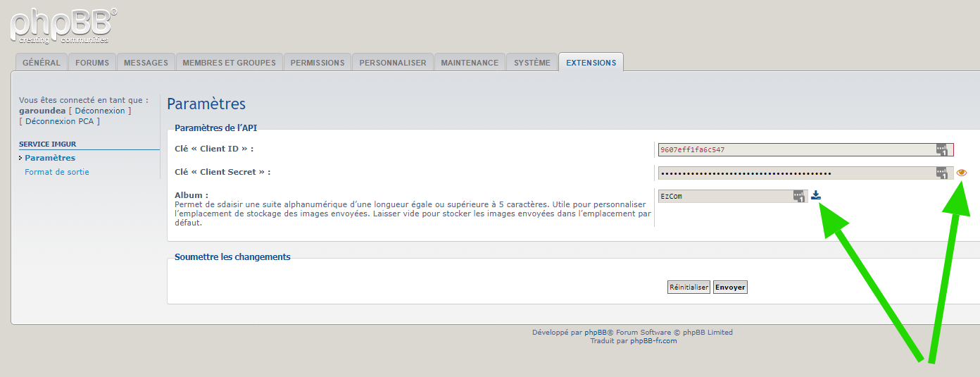The height and width of the screenshot is (377, 980).
Task: Click the Déconnexion PCA link
Action: tap(59, 121)
